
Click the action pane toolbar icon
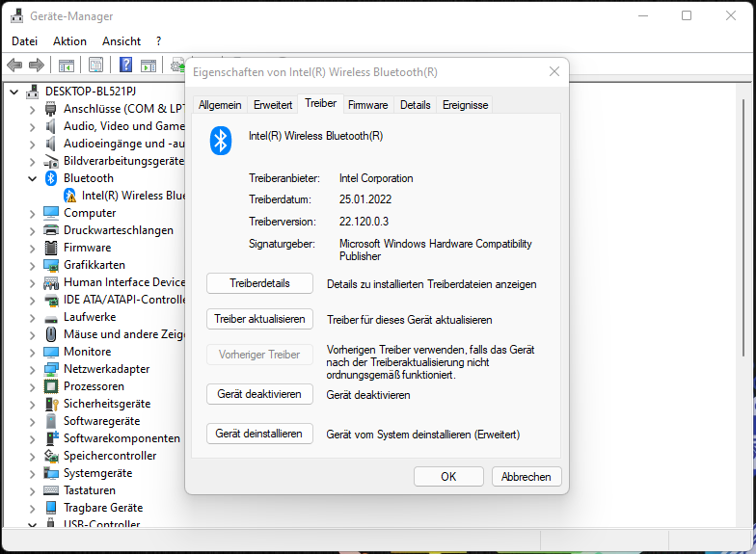pyautogui.click(x=148, y=66)
